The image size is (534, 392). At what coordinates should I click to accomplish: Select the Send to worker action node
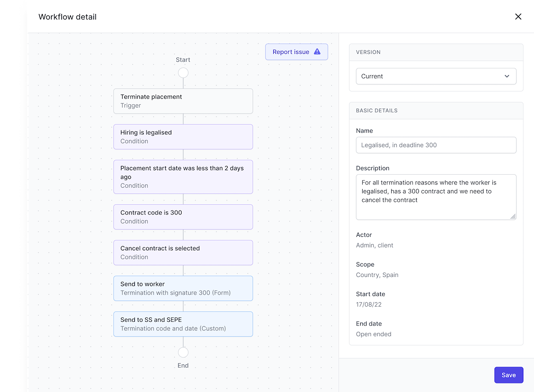coord(183,288)
